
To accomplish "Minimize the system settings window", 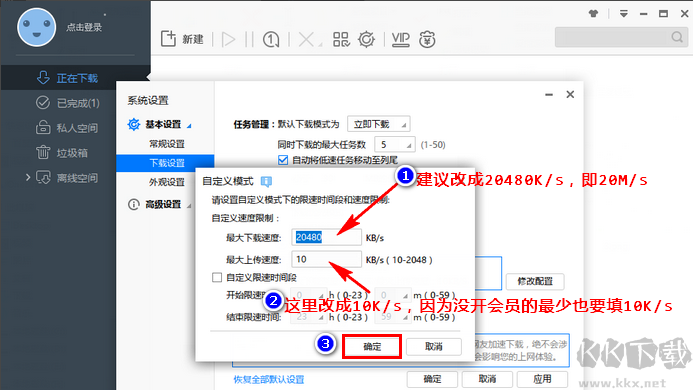I will (x=549, y=95).
